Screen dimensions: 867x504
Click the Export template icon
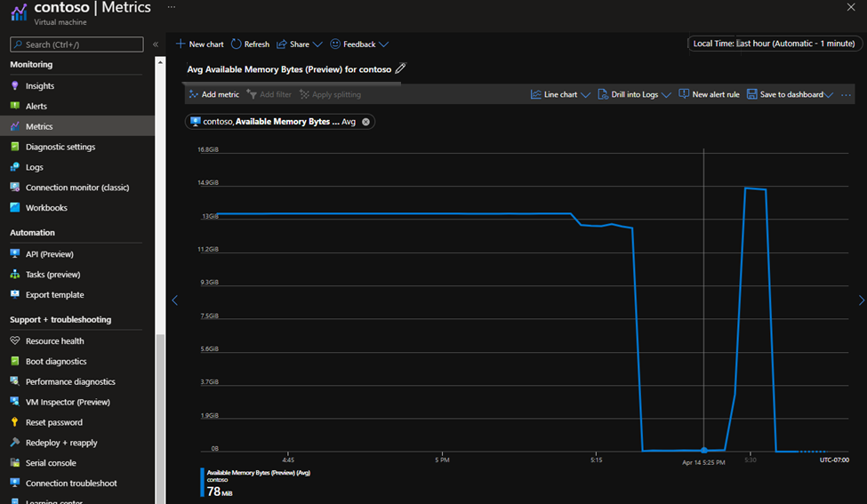click(x=15, y=294)
